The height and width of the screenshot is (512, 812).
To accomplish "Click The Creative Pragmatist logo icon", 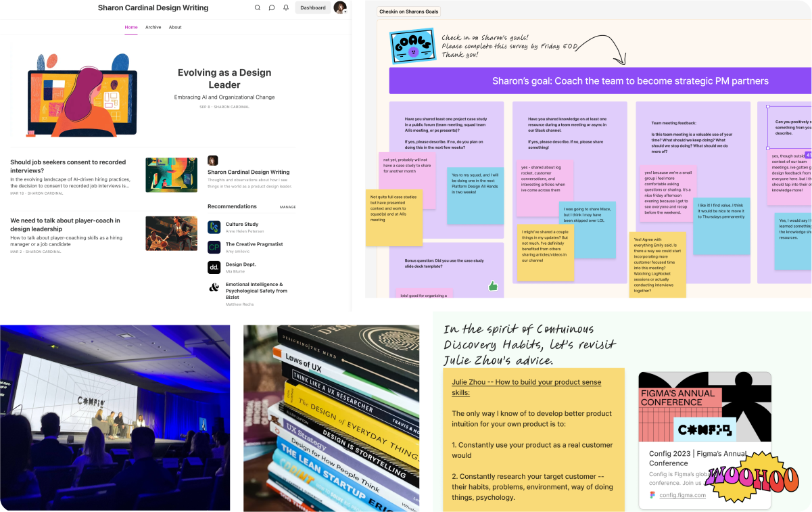I will click(x=214, y=247).
